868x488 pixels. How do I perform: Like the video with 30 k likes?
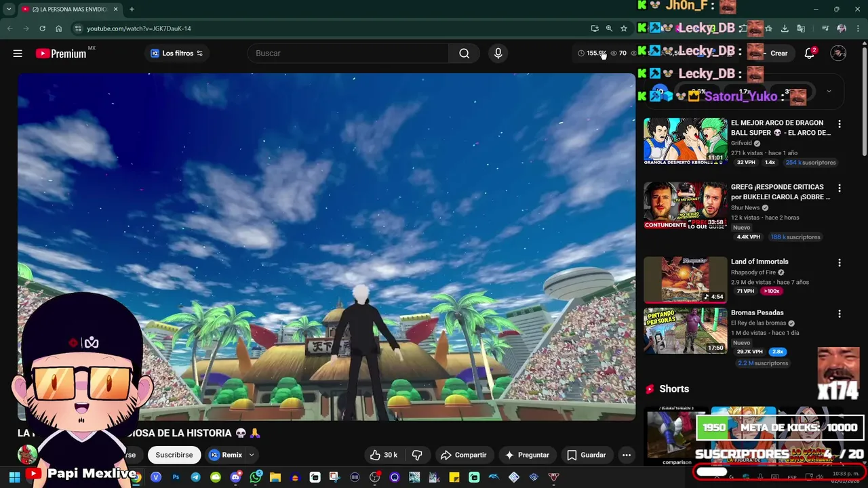click(383, 455)
